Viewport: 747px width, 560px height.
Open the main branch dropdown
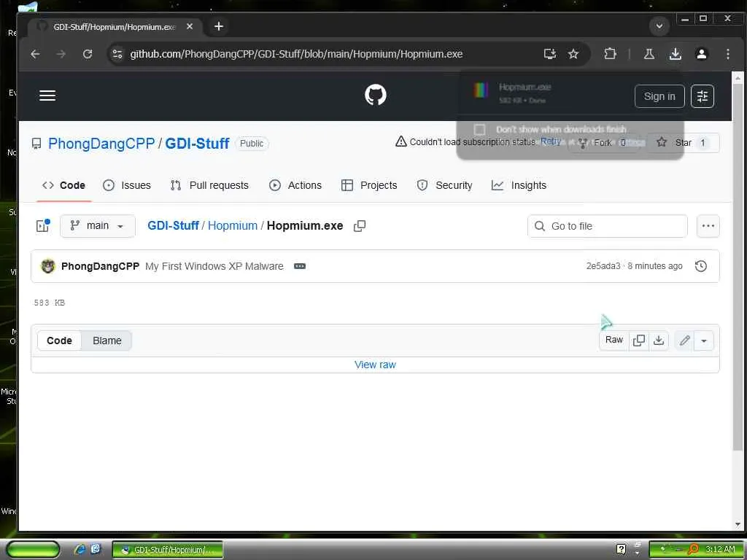point(98,226)
